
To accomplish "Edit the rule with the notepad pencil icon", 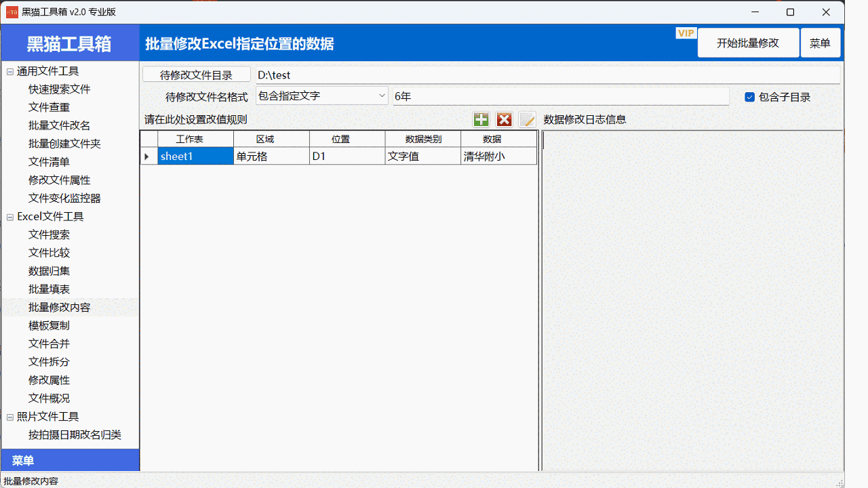I will click(x=527, y=120).
